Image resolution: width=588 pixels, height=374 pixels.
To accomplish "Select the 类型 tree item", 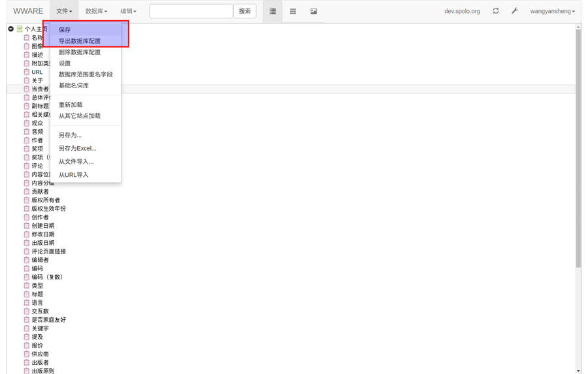I will coord(37,286).
